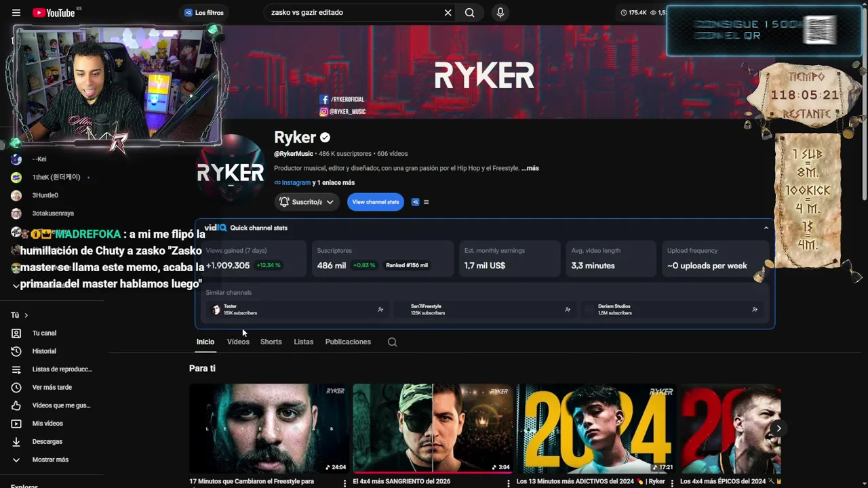Click the '@RykerMusic' channel handle
This screenshot has height=488, width=868.
click(294, 154)
